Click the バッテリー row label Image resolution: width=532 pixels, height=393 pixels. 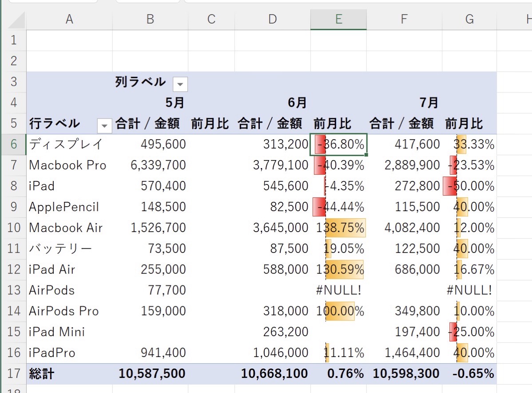[60, 249]
